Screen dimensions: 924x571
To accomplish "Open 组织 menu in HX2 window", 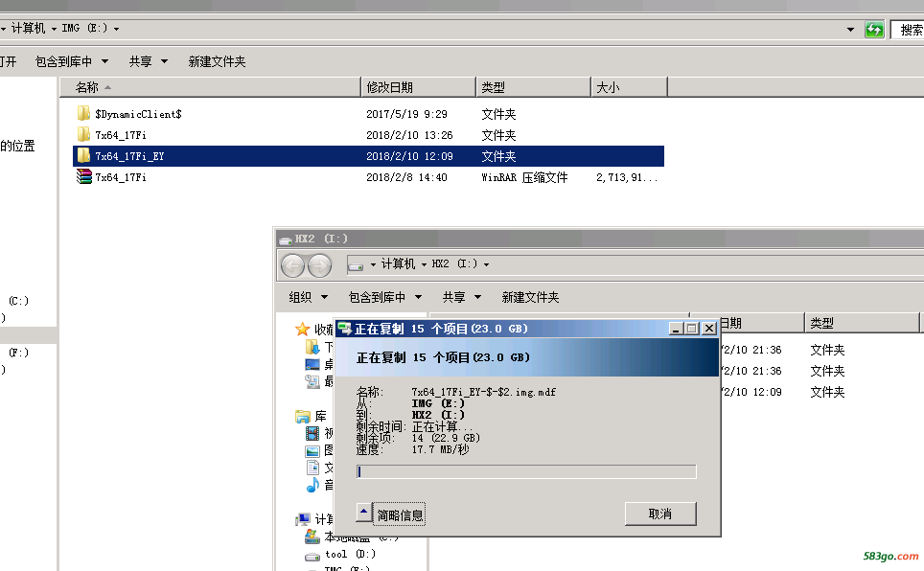I will click(x=308, y=297).
